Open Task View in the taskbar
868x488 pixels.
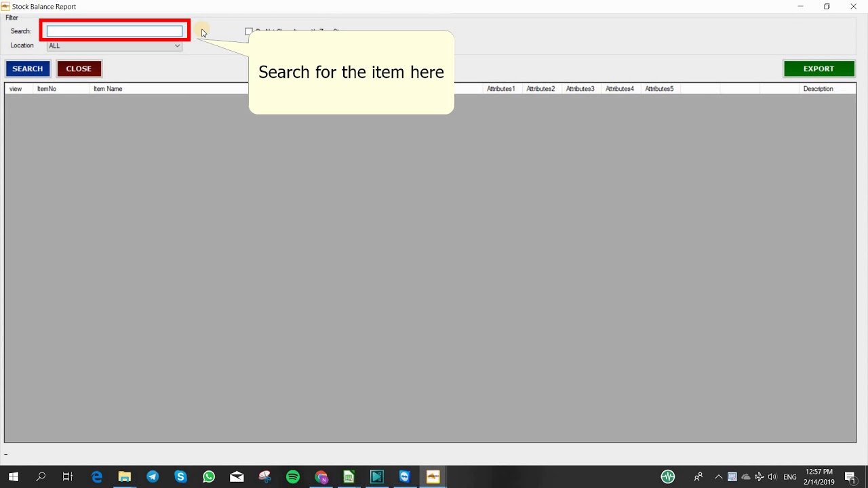point(68,477)
